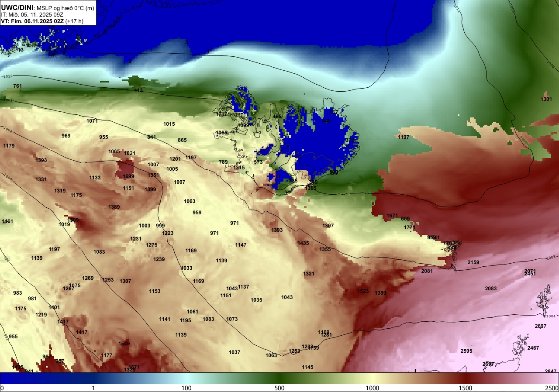
Task: Click the 1301 height value
Action: [x=546, y=99]
